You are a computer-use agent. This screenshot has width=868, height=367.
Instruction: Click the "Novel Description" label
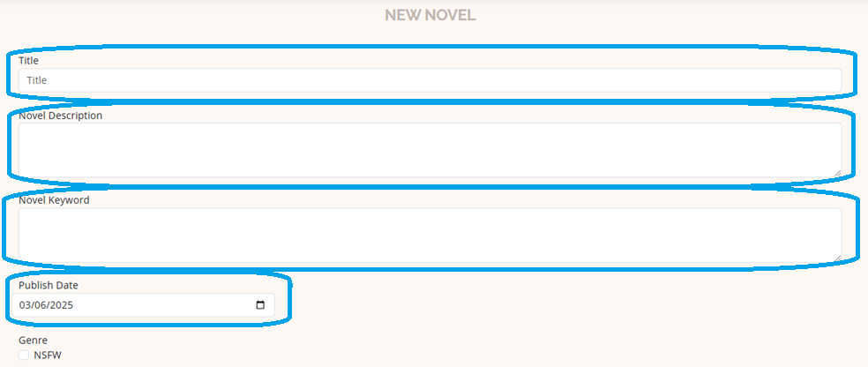tap(60, 116)
